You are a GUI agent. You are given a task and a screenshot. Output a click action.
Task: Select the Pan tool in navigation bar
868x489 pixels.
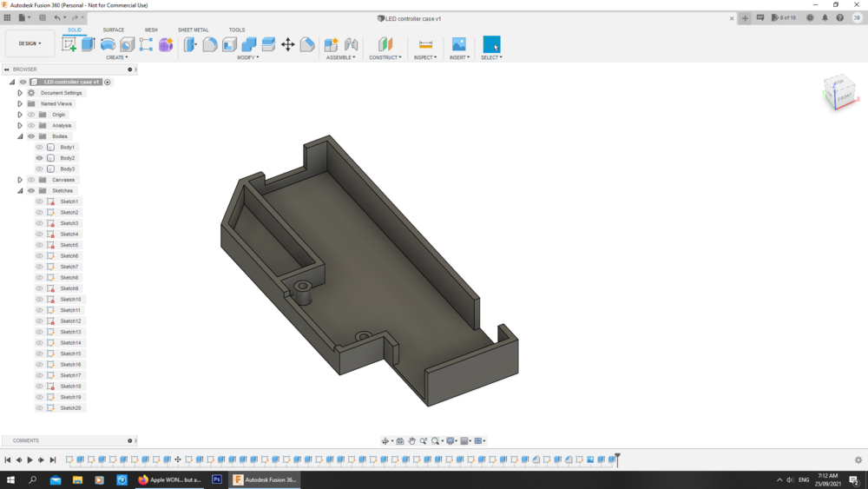click(x=412, y=441)
